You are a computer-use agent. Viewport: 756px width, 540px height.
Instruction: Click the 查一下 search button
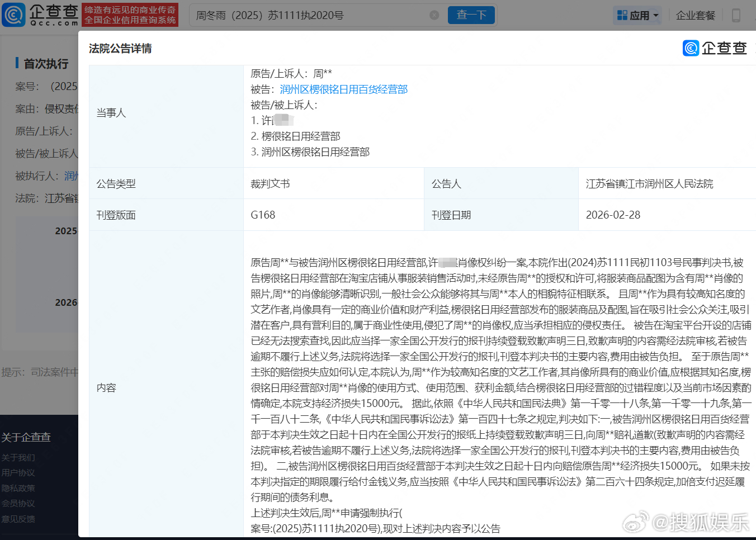[471, 15]
